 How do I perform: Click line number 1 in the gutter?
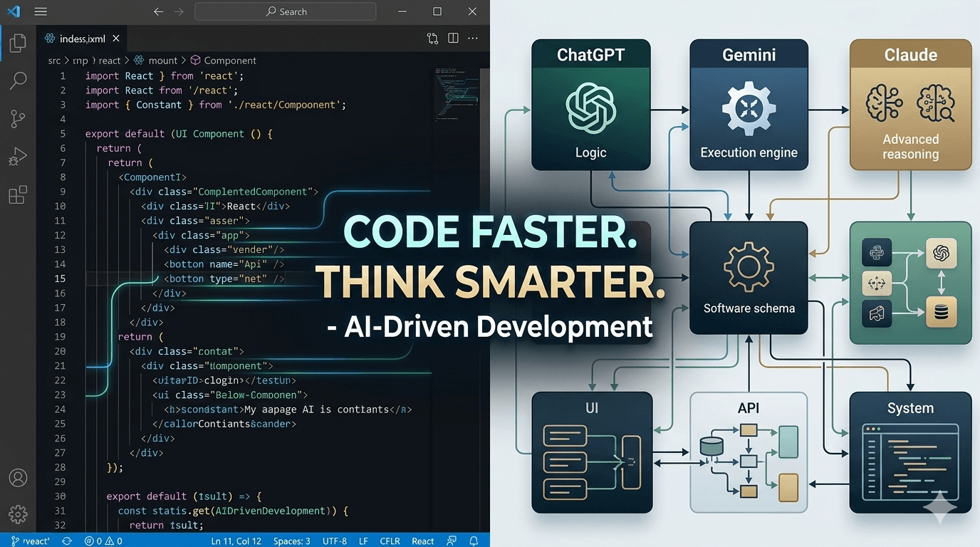coord(63,75)
